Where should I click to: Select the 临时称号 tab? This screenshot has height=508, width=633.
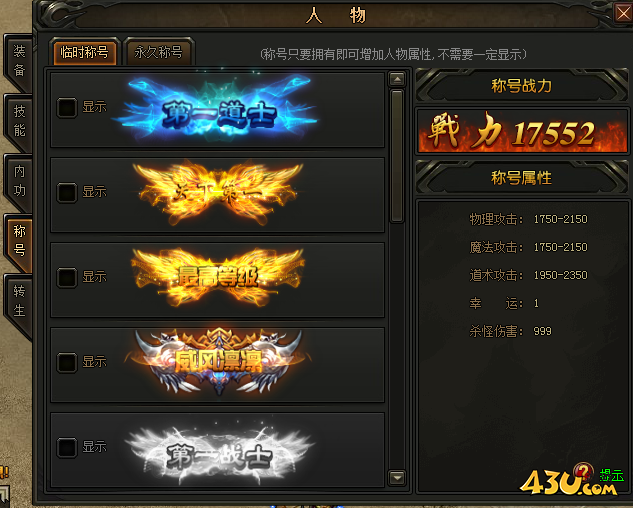tap(84, 52)
